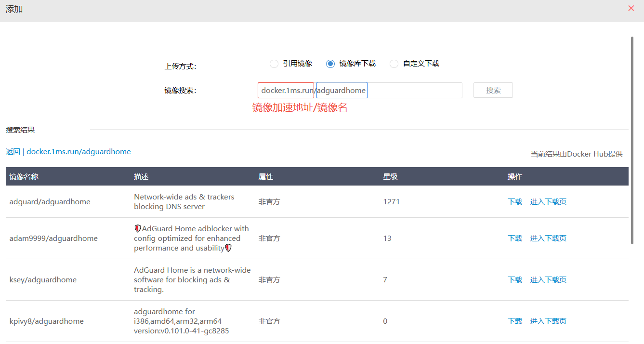Click the red 镜像加速地址/镜像名 hint text

(x=300, y=107)
